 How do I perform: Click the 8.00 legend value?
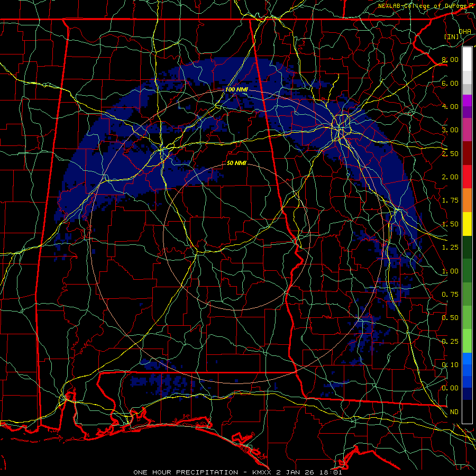click(450, 59)
